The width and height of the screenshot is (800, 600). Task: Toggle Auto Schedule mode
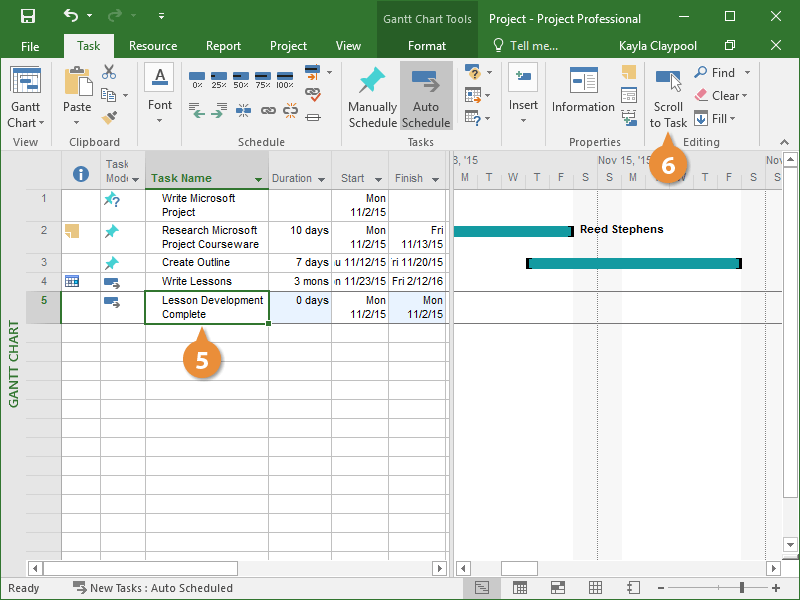(426, 98)
